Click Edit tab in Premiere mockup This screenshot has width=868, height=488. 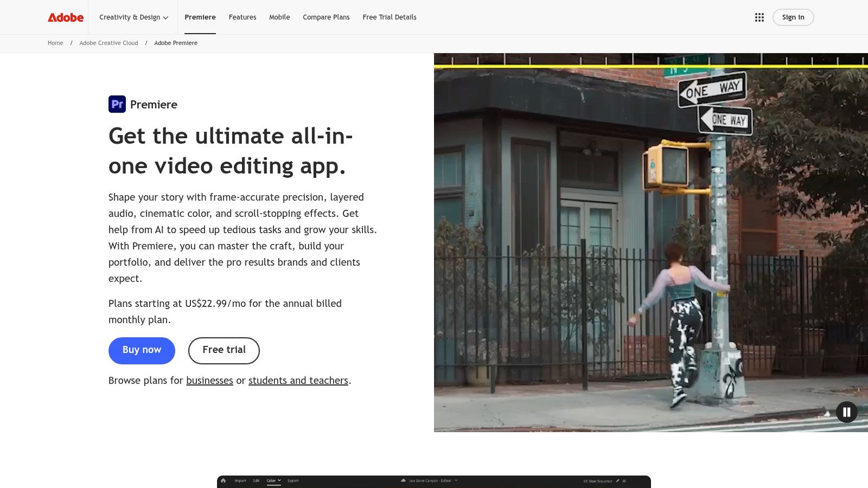click(x=256, y=480)
